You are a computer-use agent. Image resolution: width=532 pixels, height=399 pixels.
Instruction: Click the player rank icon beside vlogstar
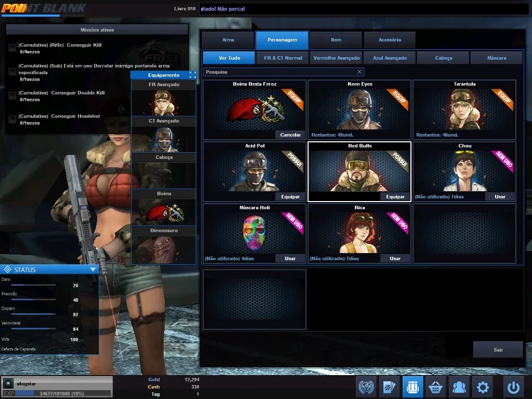pos(8,383)
